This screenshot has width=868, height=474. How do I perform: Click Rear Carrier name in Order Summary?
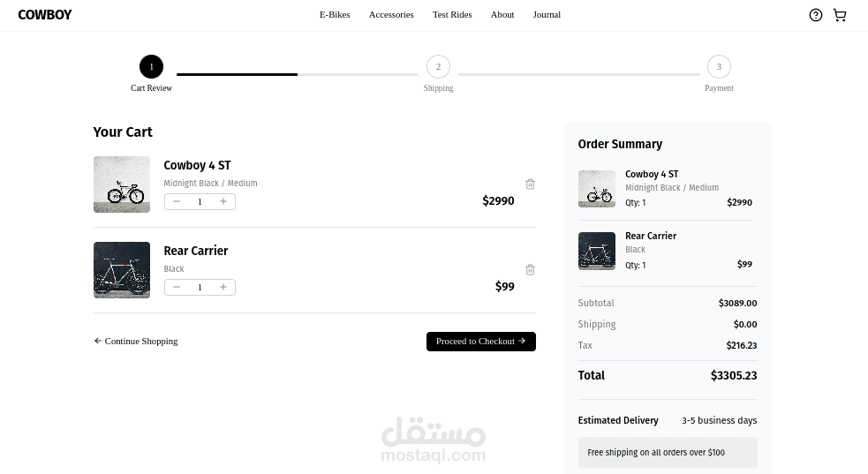point(651,236)
